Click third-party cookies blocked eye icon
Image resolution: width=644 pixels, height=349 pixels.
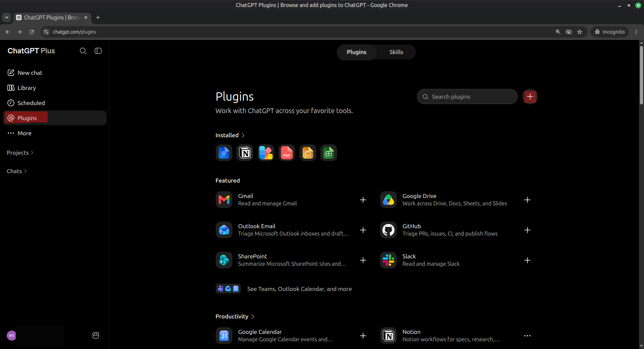click(569, 32)
